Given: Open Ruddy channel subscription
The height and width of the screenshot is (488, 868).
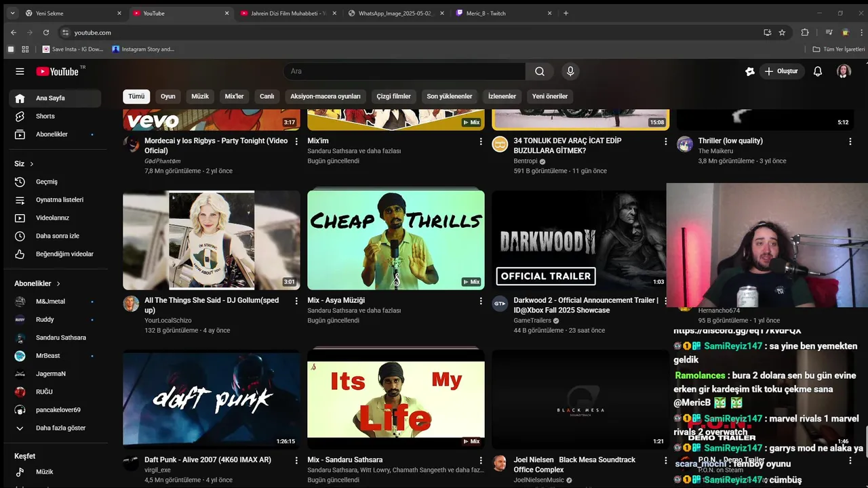Looking at the screenshot, I should coord(55,320).
